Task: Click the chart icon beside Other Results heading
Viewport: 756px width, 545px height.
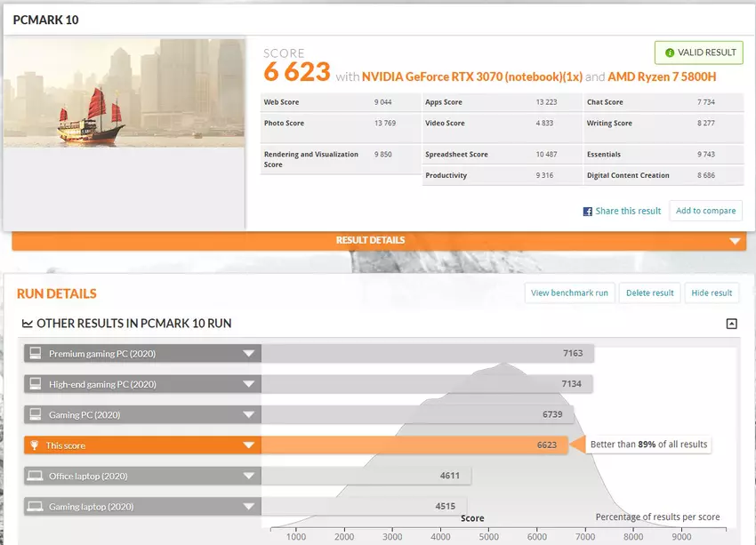Action: pyautogui.click(x=27, y=324)
